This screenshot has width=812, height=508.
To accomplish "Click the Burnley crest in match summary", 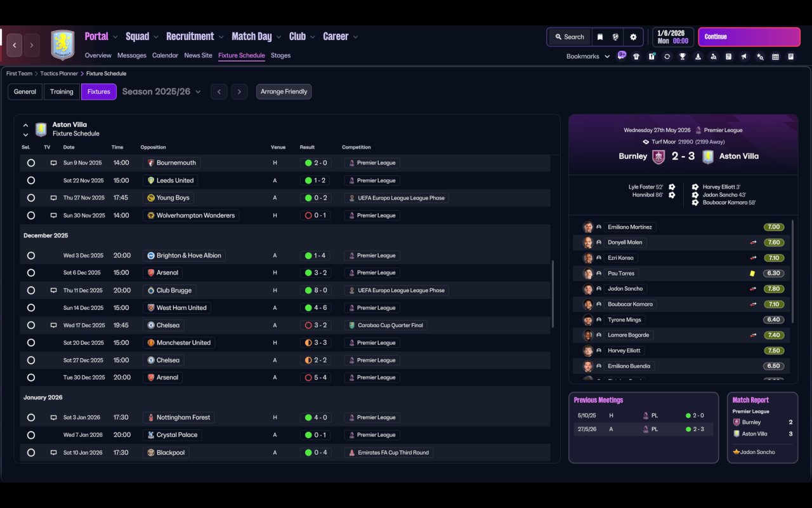I will pyautogui.click(x=658, y=156).
